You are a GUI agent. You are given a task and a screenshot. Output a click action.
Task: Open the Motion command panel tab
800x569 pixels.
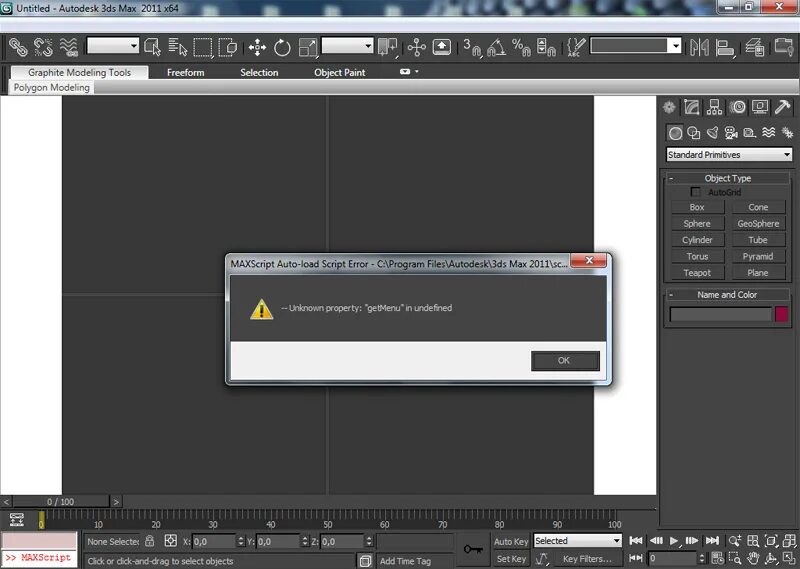737,107
